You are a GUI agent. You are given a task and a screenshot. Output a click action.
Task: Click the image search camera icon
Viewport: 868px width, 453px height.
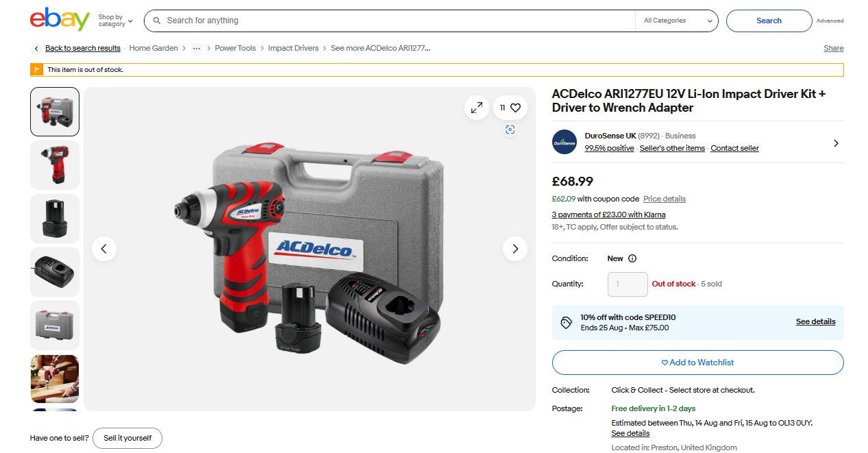(510, 130)
